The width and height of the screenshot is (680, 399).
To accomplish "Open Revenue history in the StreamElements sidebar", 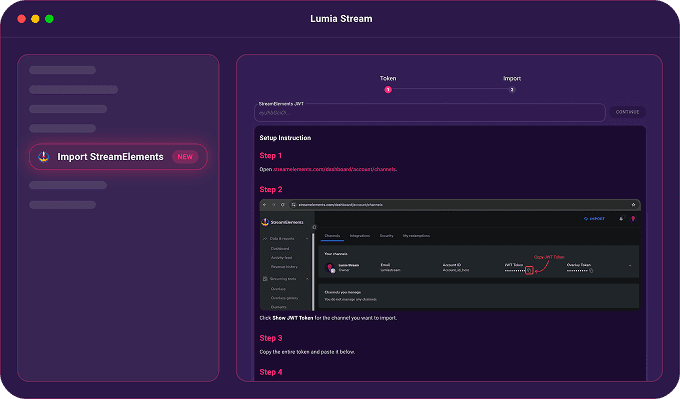I will point(284,267).
